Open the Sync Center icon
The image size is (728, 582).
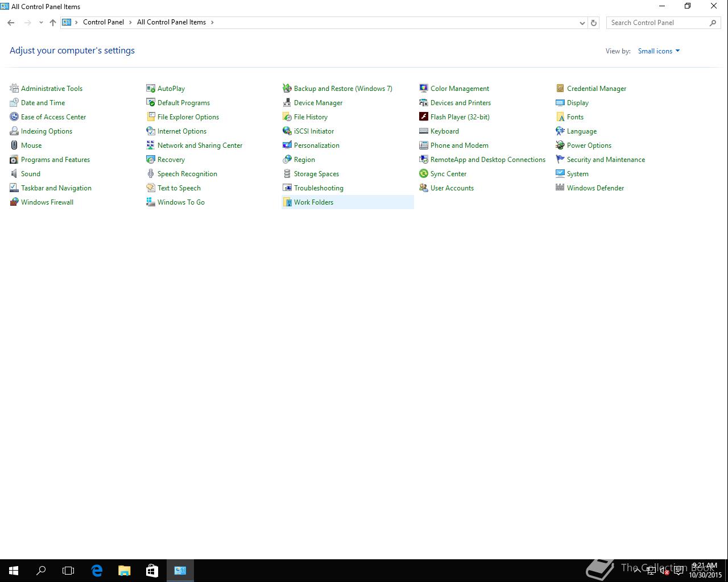coord(424,173)
